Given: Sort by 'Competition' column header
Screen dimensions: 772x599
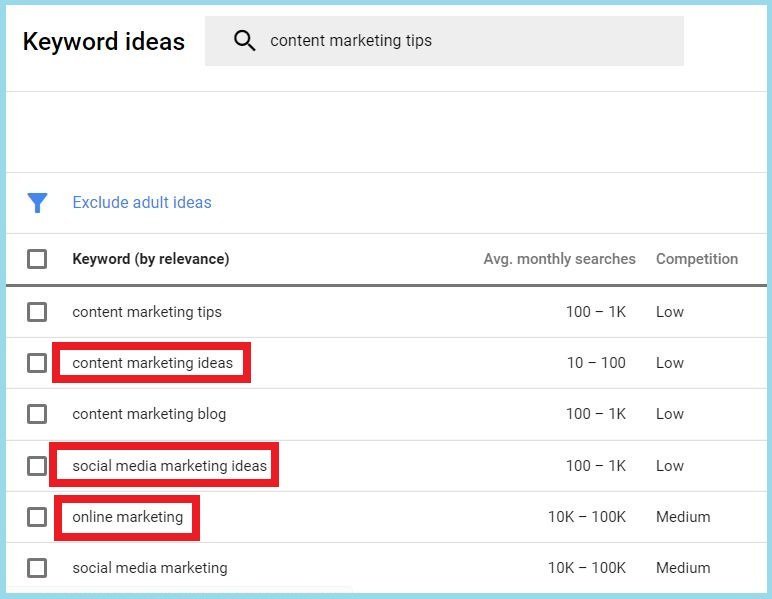Looking at the screenshot, I should point(697,259).
